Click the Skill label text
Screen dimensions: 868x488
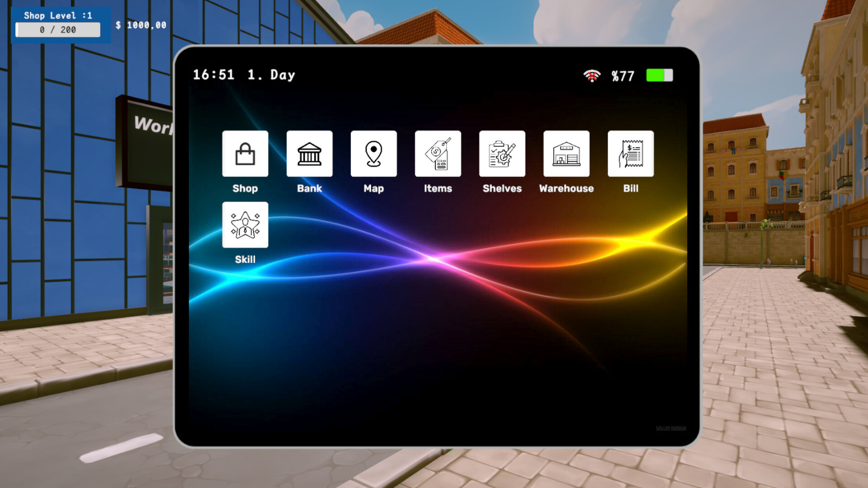point(245,259)
